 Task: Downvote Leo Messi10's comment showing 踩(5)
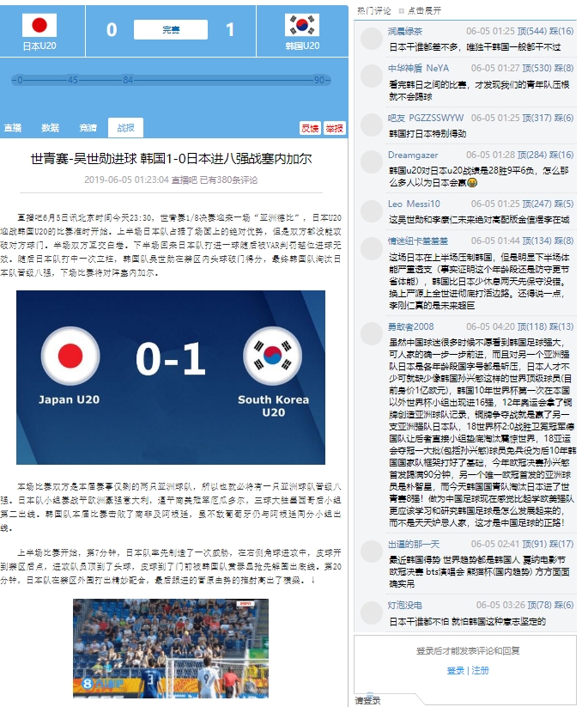564,204
